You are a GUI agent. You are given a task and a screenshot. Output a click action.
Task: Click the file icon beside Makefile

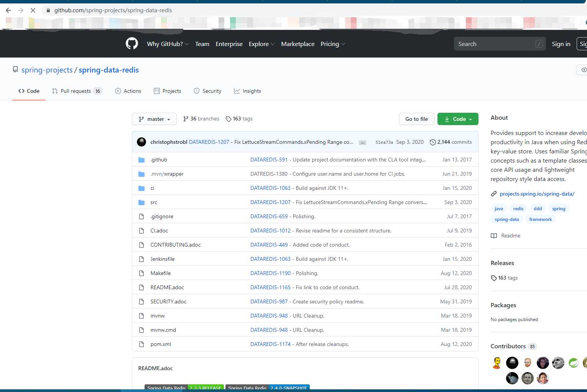point(141,273)
